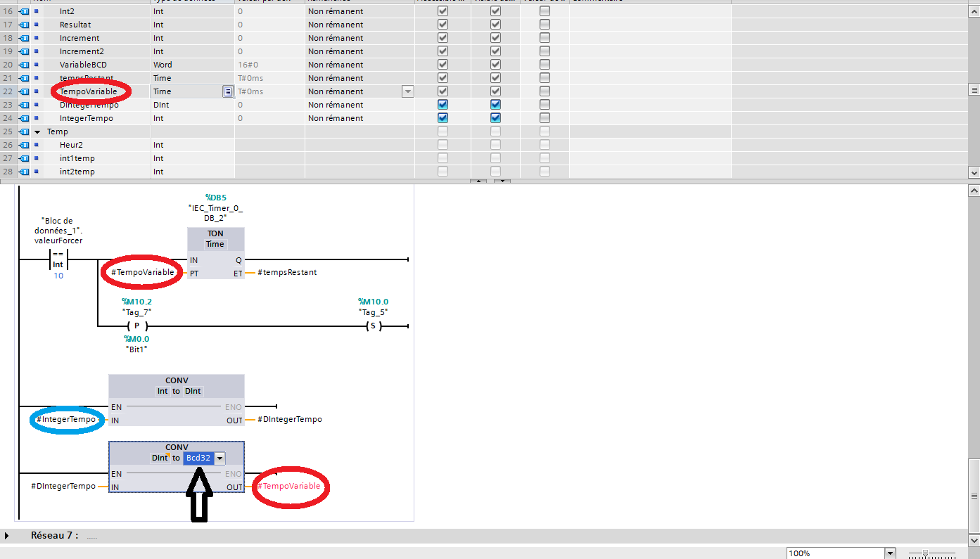Screen dimensions: 980x559
Task: Toggle the setpoint checkbox in the TempoVariable row
Action: coord(545,91)
